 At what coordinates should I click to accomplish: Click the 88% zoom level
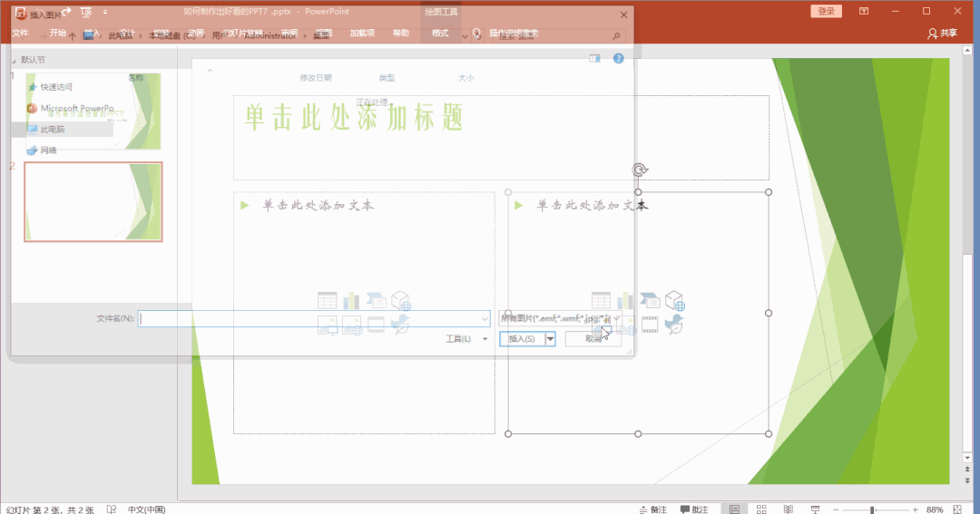[935, 509]
